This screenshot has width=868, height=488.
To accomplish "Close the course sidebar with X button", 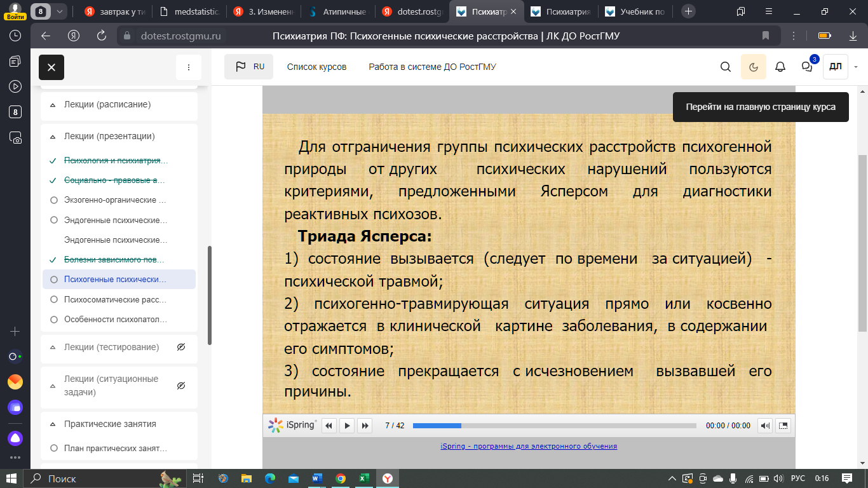I will pyautogui.click(x=51, y=67).
